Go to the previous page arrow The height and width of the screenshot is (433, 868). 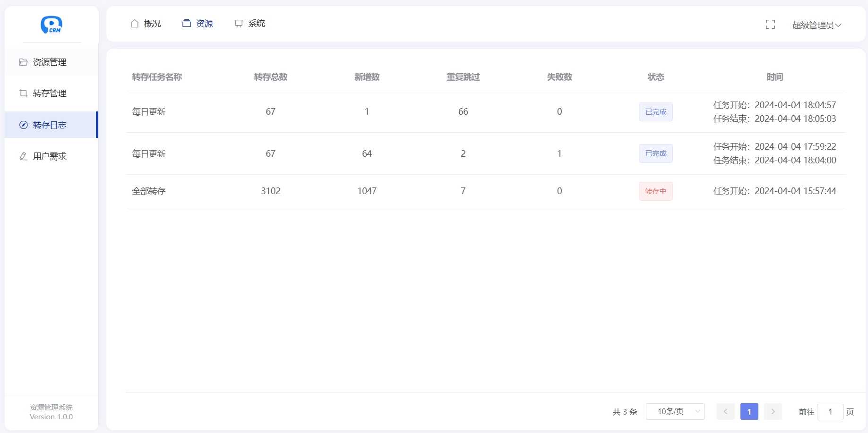[725, 412]
